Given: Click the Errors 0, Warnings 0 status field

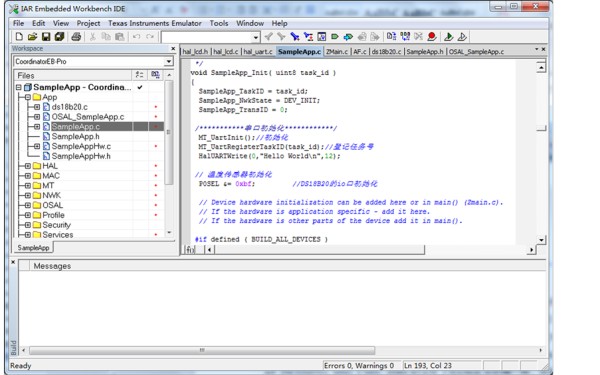Looking at the screenshot, I should (x=359, y=365).
